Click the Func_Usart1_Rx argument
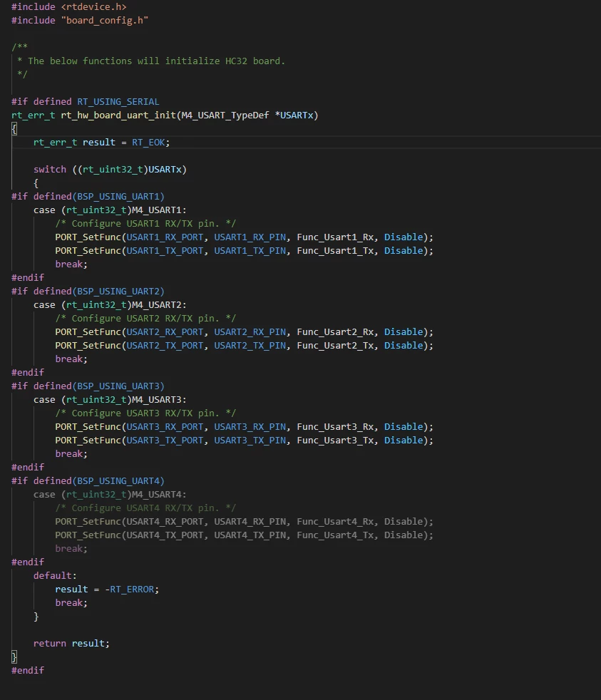 (x=335, y=237)
